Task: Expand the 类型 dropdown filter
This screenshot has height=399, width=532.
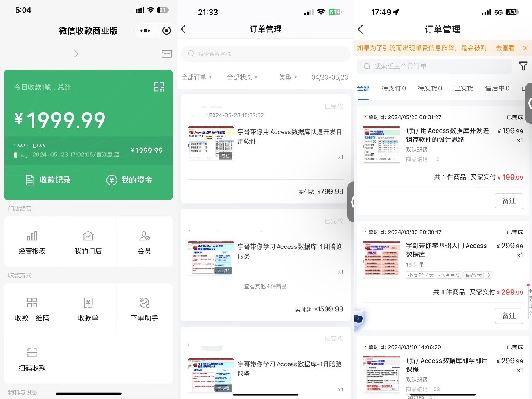Action: click(x=288, y=77)
